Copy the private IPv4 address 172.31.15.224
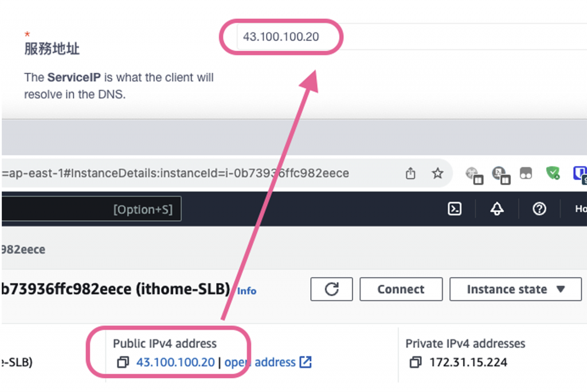587x392 pixels. [x=416, y=362]
